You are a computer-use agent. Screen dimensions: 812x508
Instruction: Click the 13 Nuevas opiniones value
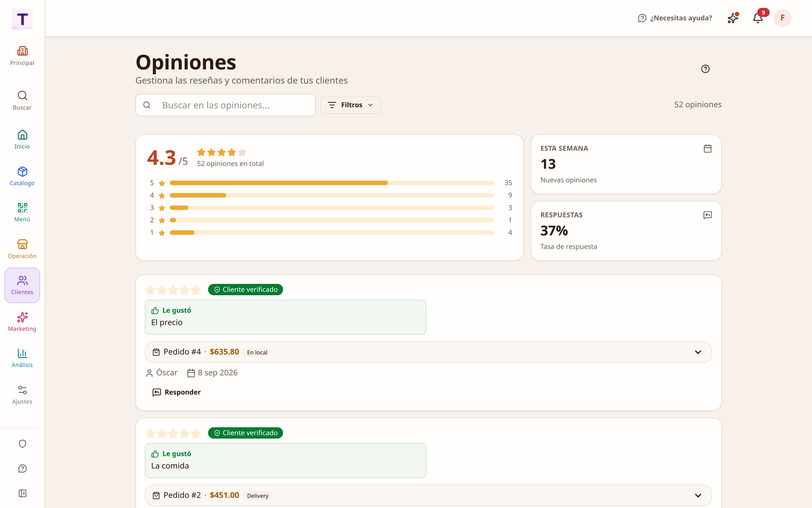[x=548, y=164]
